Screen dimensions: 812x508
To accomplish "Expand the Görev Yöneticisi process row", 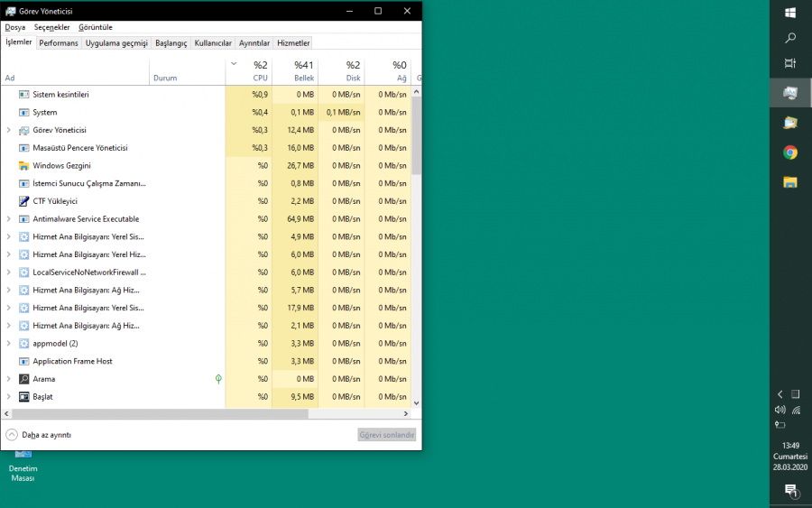I will coord(9,130).
